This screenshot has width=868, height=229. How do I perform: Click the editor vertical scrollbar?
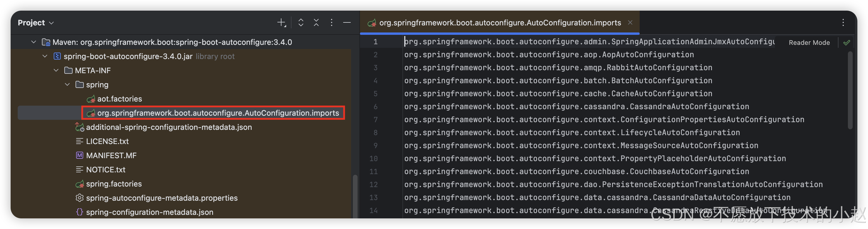click(850, 90)
